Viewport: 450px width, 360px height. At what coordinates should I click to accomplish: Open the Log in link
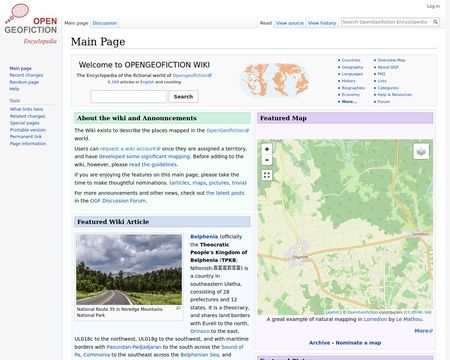coord(433,6)
